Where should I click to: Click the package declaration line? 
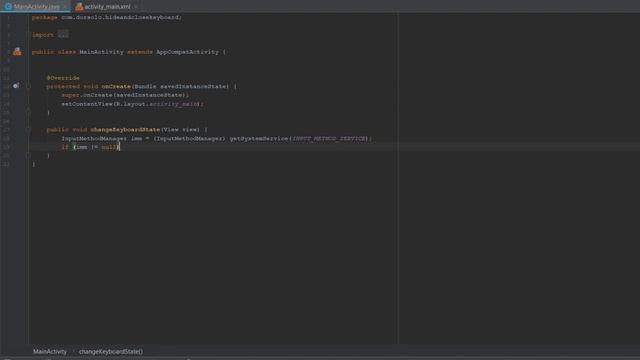tap(107, 18)
